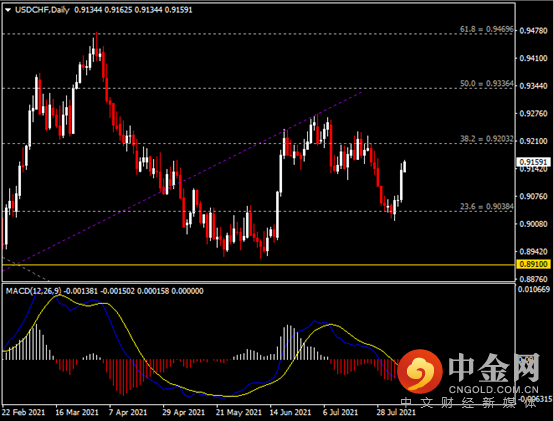Click the 16 Mar 2021 date marker

[x=77, y=412]
